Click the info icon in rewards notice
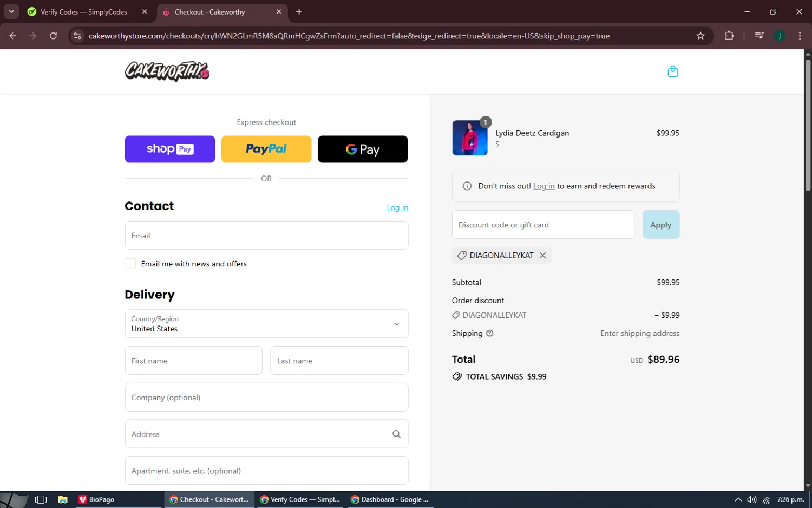This screenshot has width=812, height=508. click(467, 186)
